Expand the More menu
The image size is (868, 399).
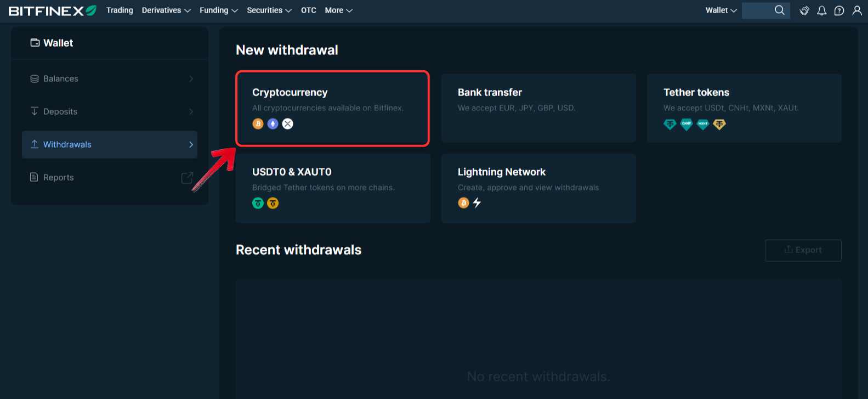click(x=338, y=10)
